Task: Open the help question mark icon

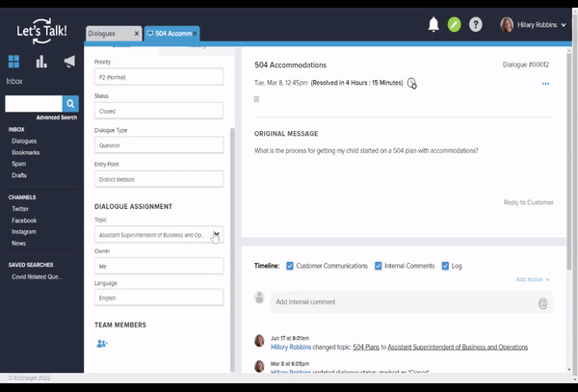Action: point(476,24)
